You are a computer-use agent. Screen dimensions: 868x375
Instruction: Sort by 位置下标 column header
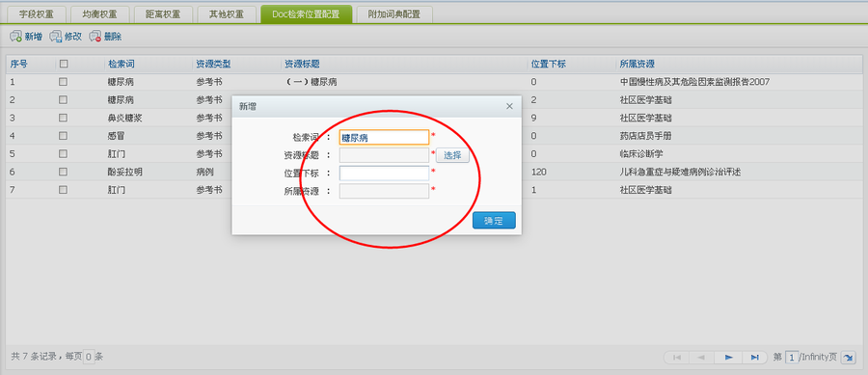point(549,65)
